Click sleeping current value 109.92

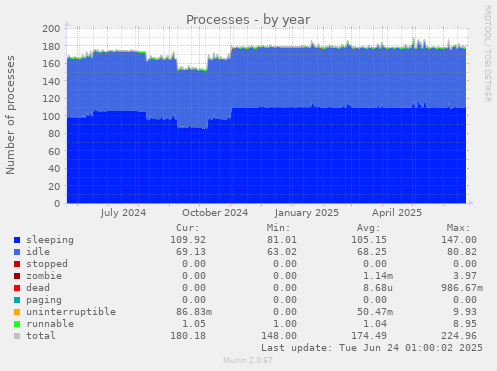click(188, 240)
